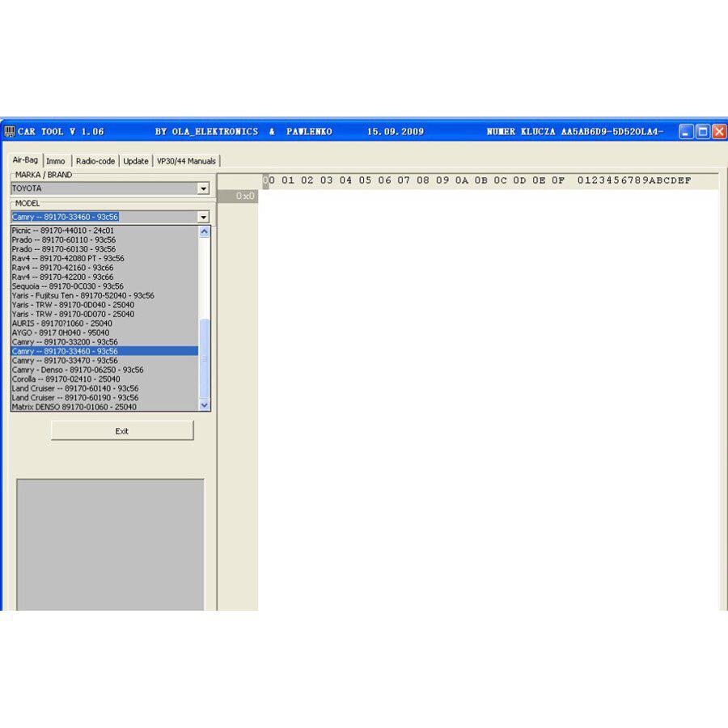Image resolution: width=728 pixels, height=728 pixels.
Task: Click the ASCII column header 0123456789ABCDEF
Action: 634,180
